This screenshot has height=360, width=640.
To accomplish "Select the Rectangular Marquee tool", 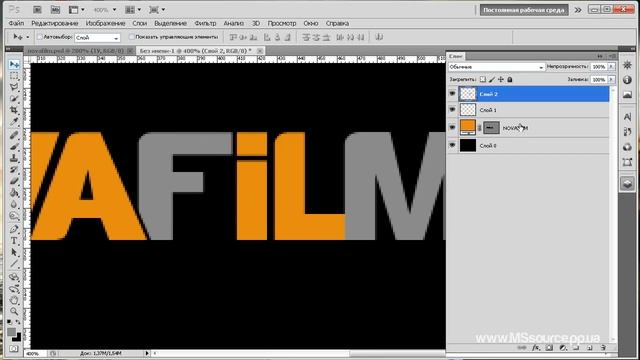I will pyautogui.click(x=14, y=76).
